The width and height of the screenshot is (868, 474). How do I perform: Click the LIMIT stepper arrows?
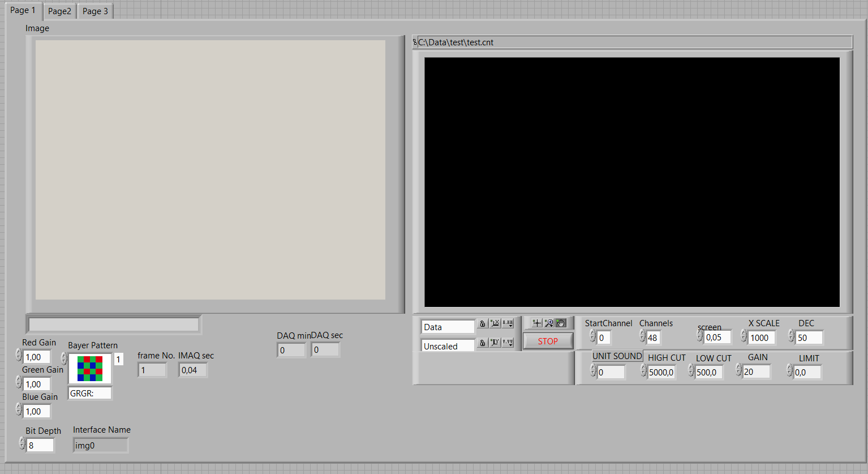pos(789,370)
